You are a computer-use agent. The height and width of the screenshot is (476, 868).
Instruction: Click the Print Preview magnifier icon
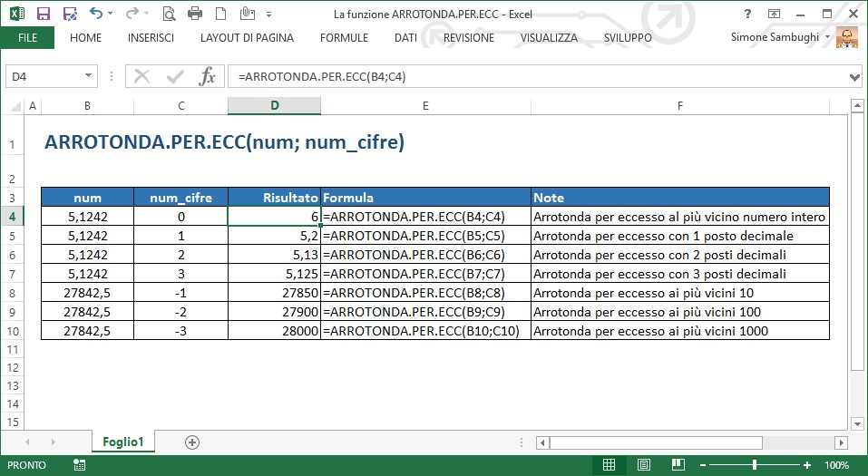pyautogui.click(x=169, y=14)
